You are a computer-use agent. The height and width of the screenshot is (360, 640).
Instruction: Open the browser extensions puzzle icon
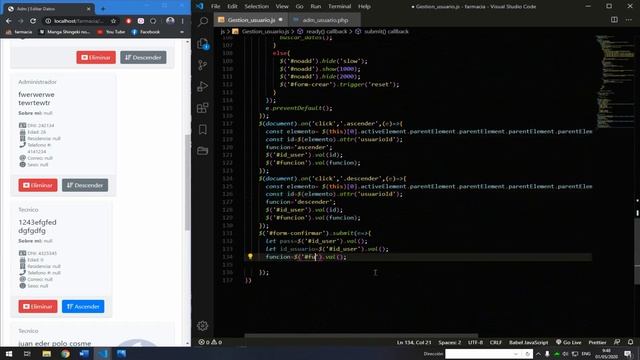(153, 21)
